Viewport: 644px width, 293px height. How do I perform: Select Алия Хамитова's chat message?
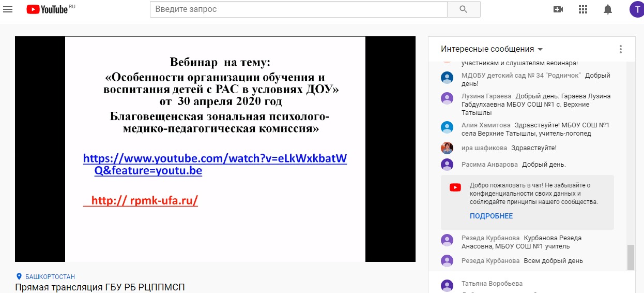click(x=535, y=129)
